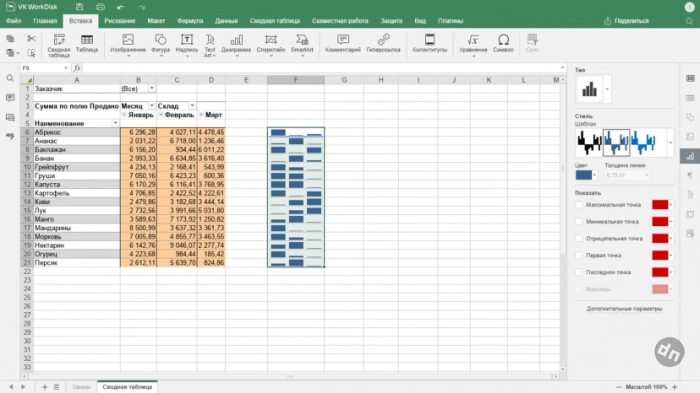Open Дополнительные параметры link

coord(624,309)
